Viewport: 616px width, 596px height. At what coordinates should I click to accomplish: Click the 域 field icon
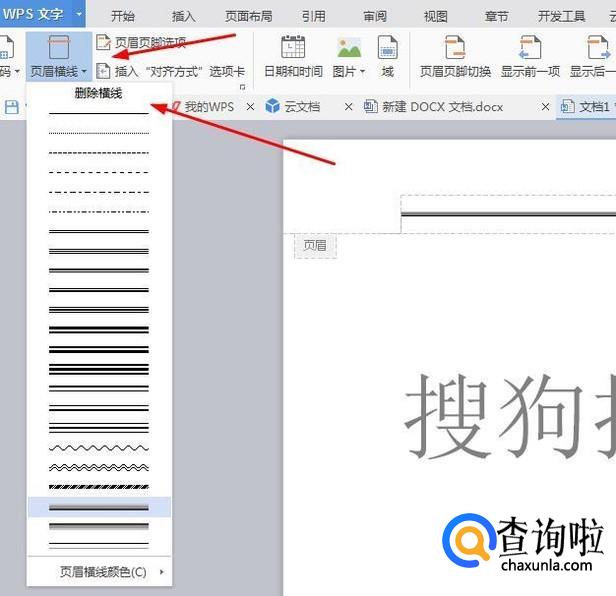coord(387,47)
